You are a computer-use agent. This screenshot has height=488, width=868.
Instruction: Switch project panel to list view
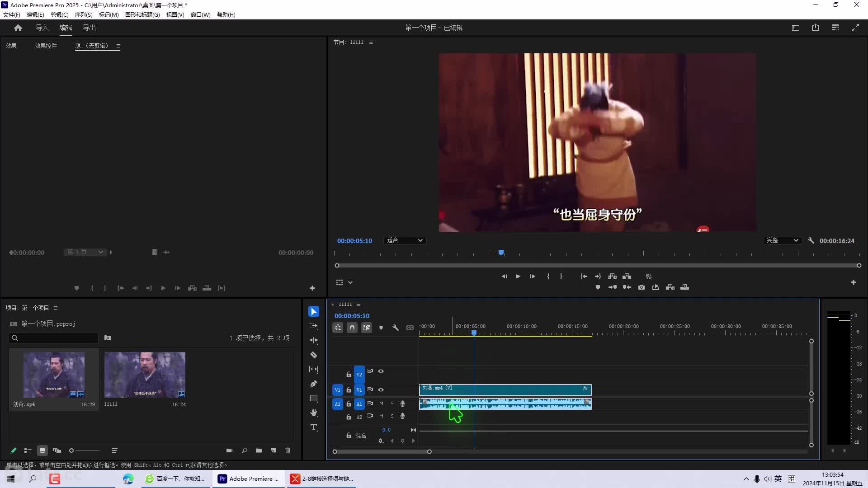click(x=28, y=450)
